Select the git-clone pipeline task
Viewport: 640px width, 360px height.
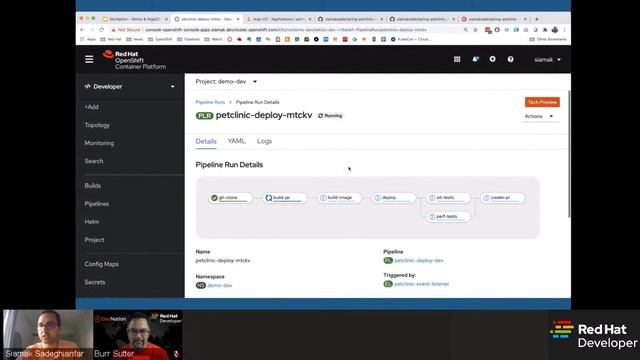click(231, 198)
